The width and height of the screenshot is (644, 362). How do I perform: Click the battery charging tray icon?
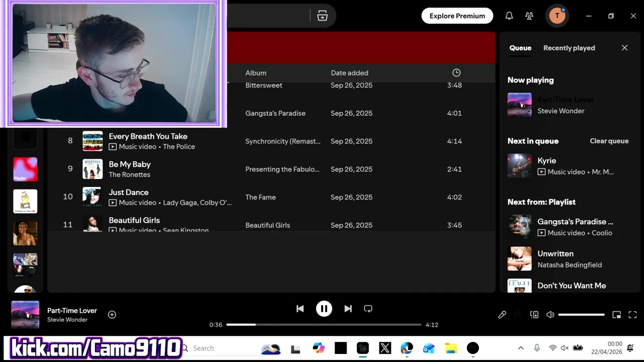pyautogui.click(x=578, y=348)
